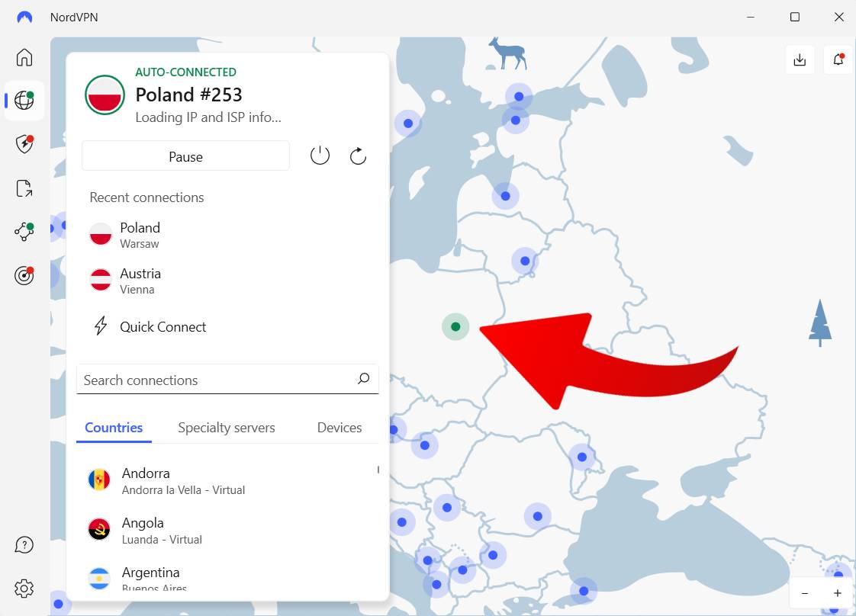856x616 pixels.
Task: Switch to the Devices tab
Action: [340, 428]
